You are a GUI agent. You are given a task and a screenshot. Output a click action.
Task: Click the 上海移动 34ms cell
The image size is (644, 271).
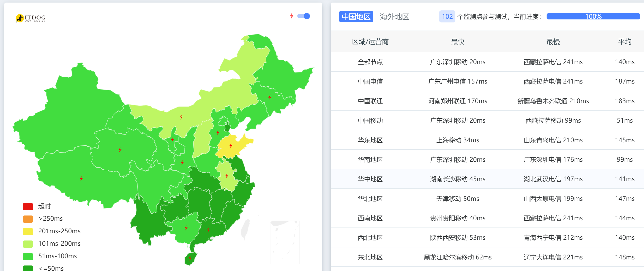tap(457, 140)
